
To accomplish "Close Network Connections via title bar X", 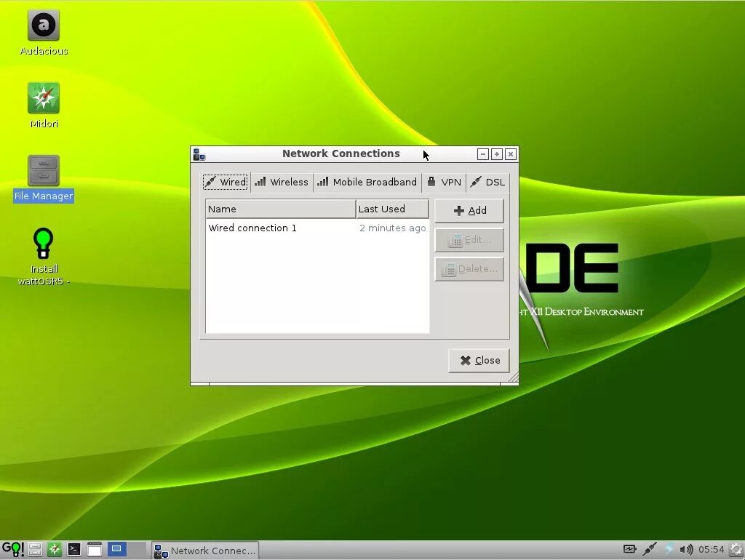I will tap(510, 154).
